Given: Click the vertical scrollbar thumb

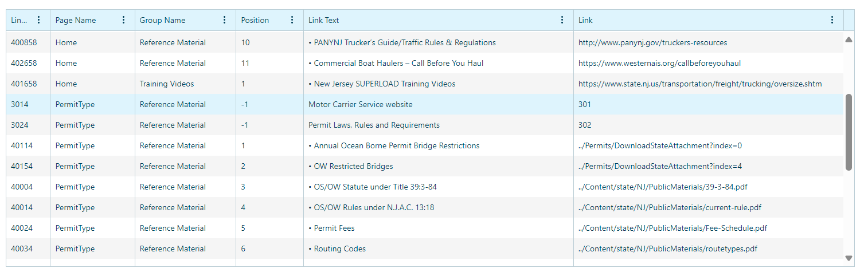Looking at the screenshot, I should coord(849,132).
